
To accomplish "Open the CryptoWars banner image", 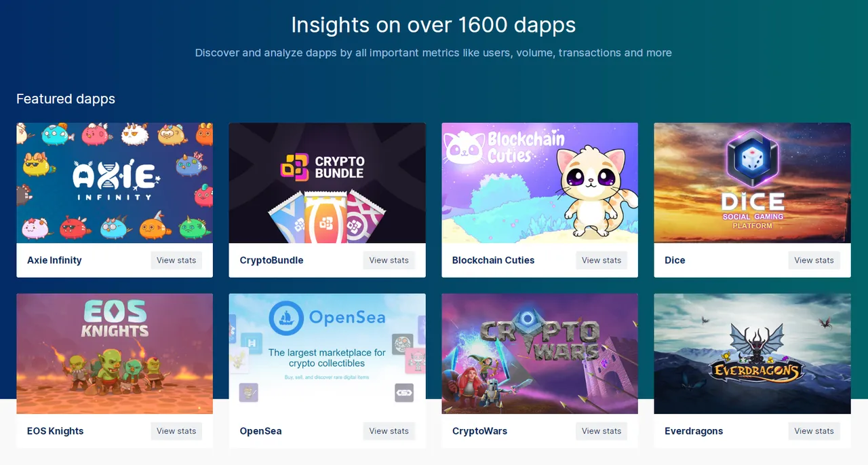I will 540,354.
